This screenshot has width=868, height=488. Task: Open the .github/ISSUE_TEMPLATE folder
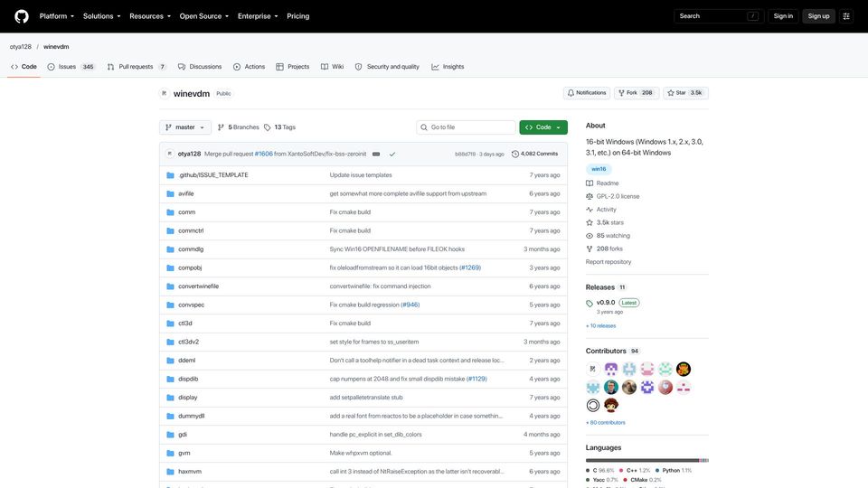tap(213, 174)
